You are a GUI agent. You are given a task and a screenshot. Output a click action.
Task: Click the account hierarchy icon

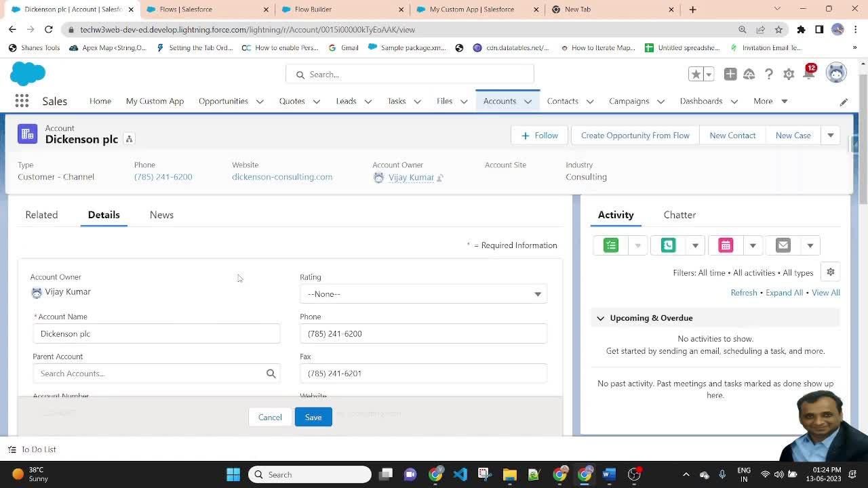129,139
